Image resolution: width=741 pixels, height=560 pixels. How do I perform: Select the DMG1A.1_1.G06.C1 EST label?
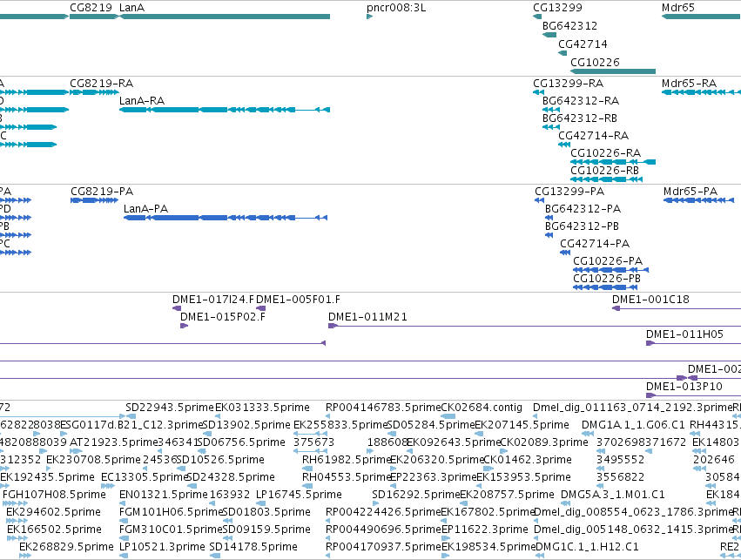click(633, 425)
